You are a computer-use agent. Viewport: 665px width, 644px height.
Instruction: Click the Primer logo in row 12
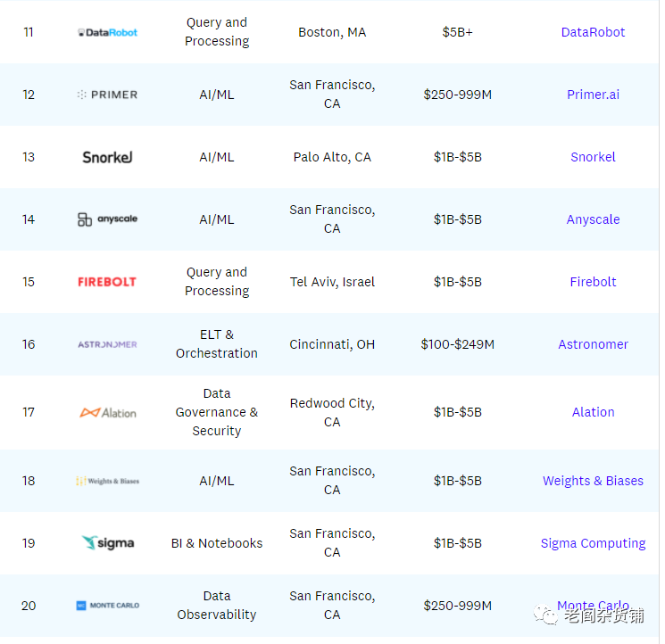pyautogui.click(x=108, y=95)
